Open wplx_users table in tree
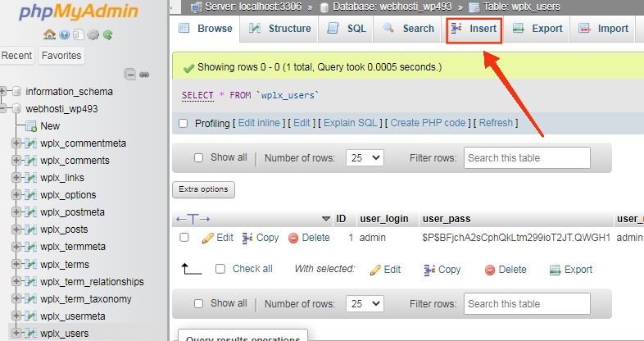Screen dimensions: 644x341 [x=65, y=333]
